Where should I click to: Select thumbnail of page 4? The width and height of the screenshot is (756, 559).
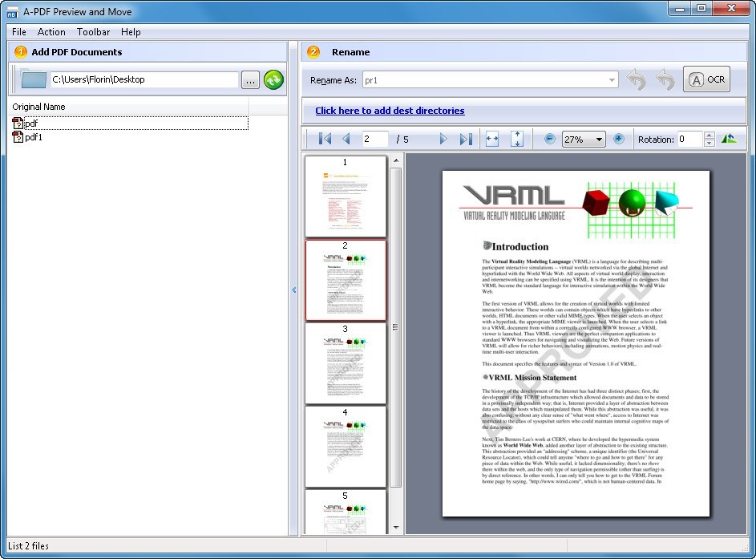(345, 446)
